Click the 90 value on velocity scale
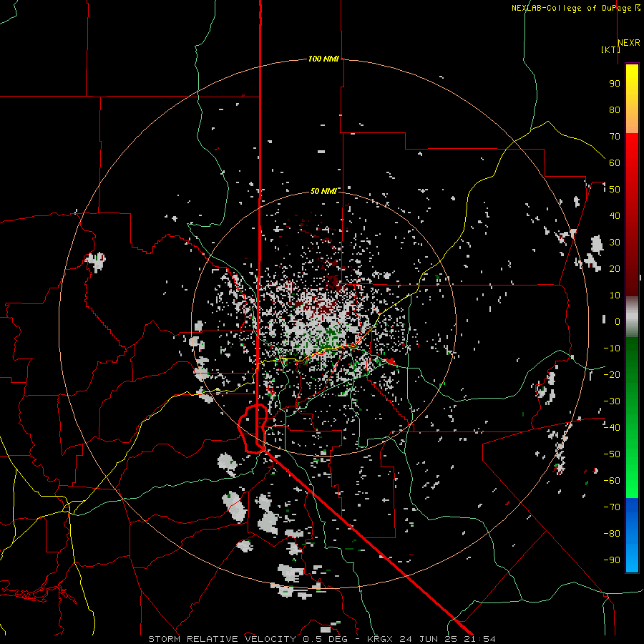 coord(615,84)
